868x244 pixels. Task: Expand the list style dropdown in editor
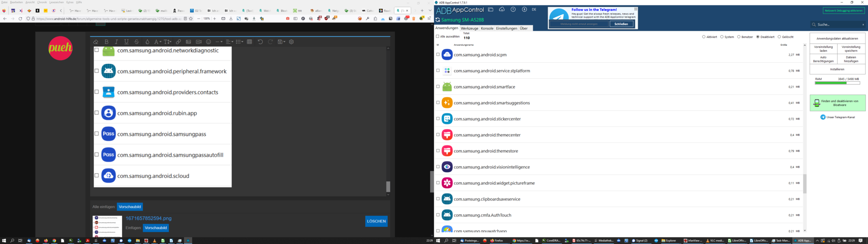coord(240,42)
